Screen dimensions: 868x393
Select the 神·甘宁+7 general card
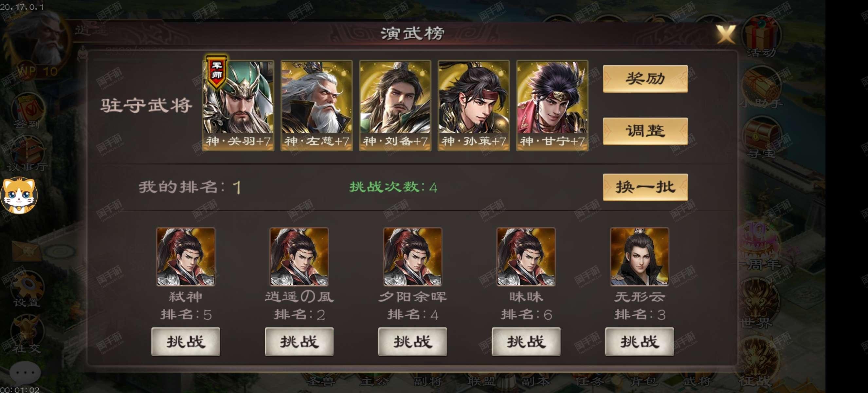(x=552, y=105)
